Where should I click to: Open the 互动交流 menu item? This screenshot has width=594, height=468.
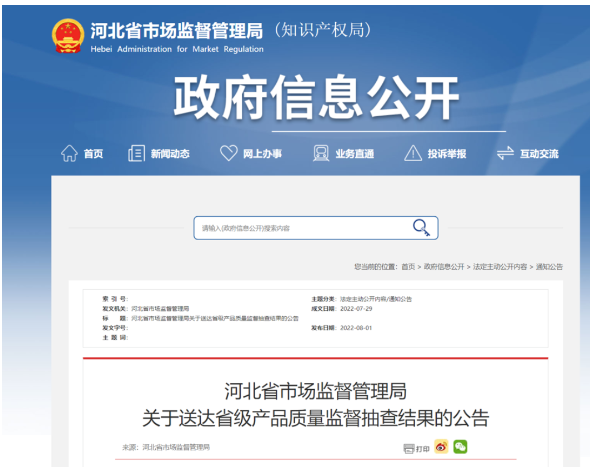pyautogui.click(x=539, y=154)
